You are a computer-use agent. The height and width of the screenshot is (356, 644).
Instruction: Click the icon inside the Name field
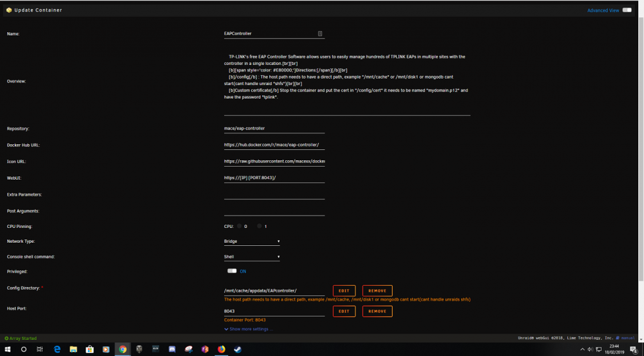(320, 33)
